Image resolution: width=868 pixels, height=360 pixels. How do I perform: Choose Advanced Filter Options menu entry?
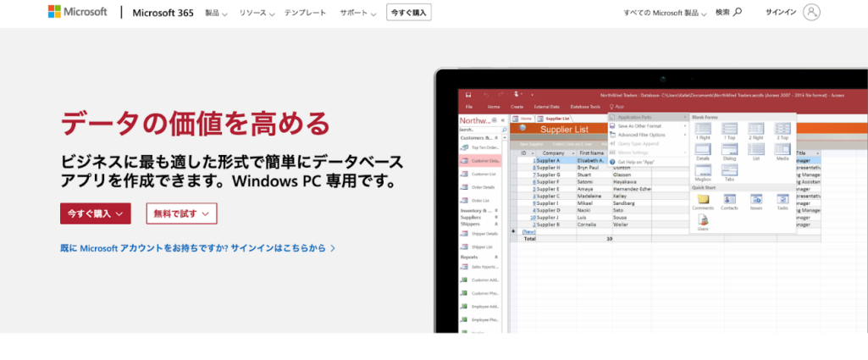[x=647, y=136]
